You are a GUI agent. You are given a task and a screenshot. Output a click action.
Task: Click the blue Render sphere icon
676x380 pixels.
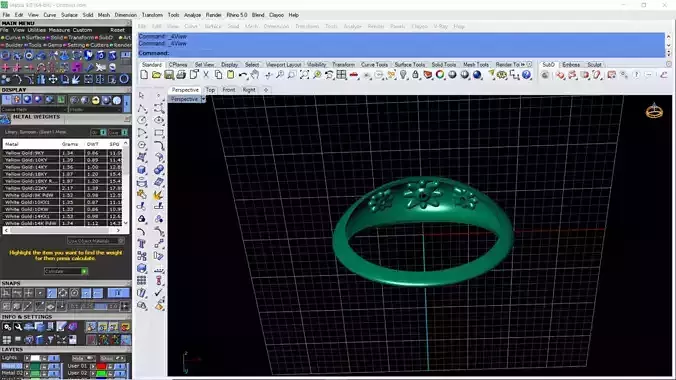pos(477,75)
